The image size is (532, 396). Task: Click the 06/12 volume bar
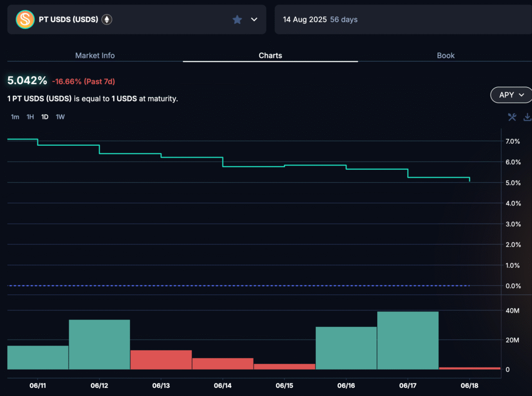tap(99, 345)
